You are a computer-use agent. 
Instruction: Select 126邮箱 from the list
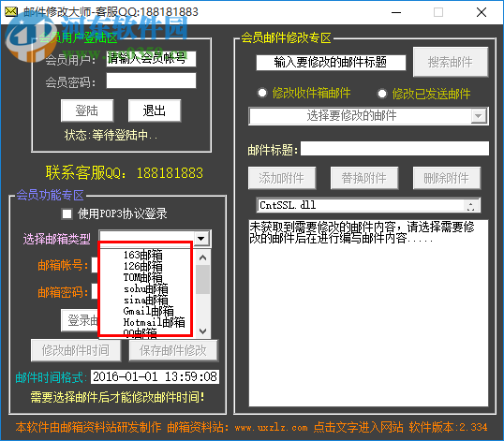(x=143, y=266)
